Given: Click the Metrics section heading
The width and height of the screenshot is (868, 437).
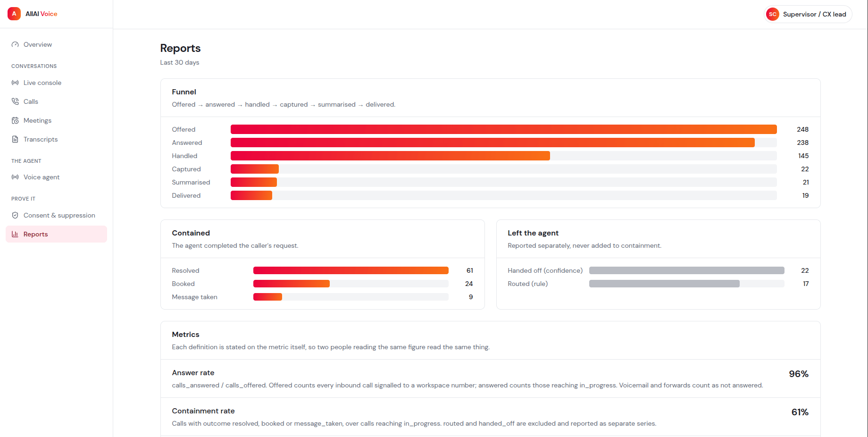Looking at the screenshot, I should (x=186, y=334).
